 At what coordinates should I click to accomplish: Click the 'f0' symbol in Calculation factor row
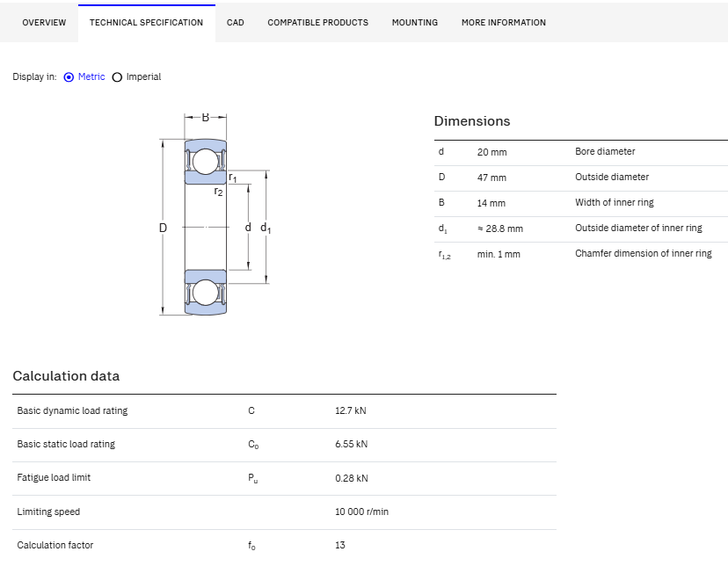coord(251,546)
